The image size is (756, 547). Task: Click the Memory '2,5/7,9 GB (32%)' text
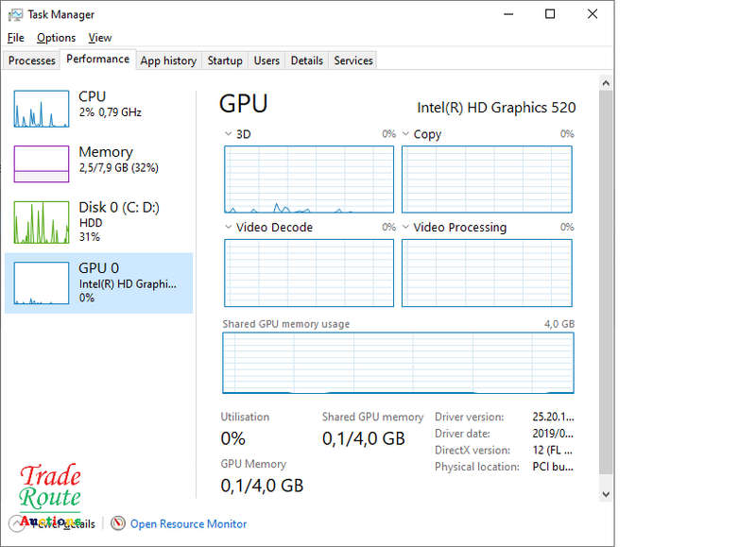point(119,168)
